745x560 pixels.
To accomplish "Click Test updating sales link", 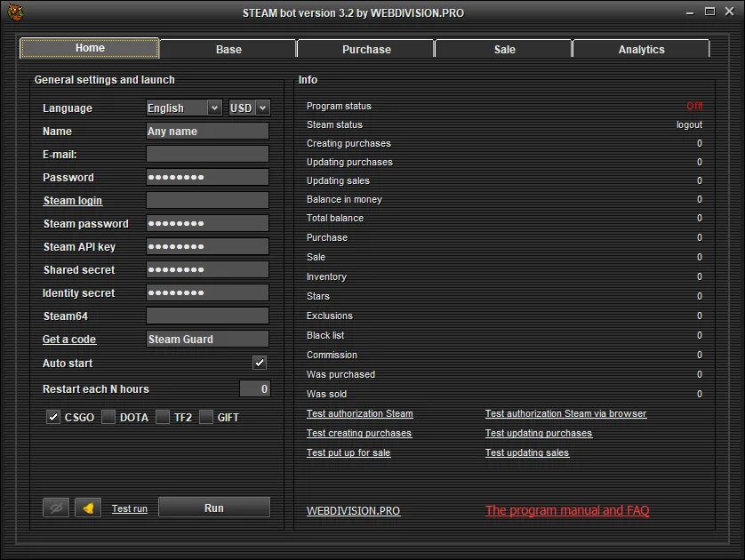I will pos(527,452).
